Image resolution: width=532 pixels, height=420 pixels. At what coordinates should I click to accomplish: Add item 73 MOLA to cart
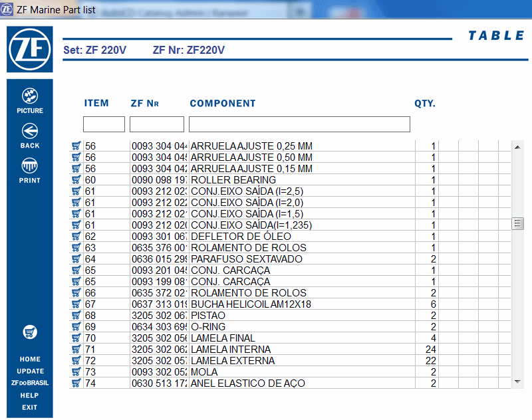click(76, 371)
